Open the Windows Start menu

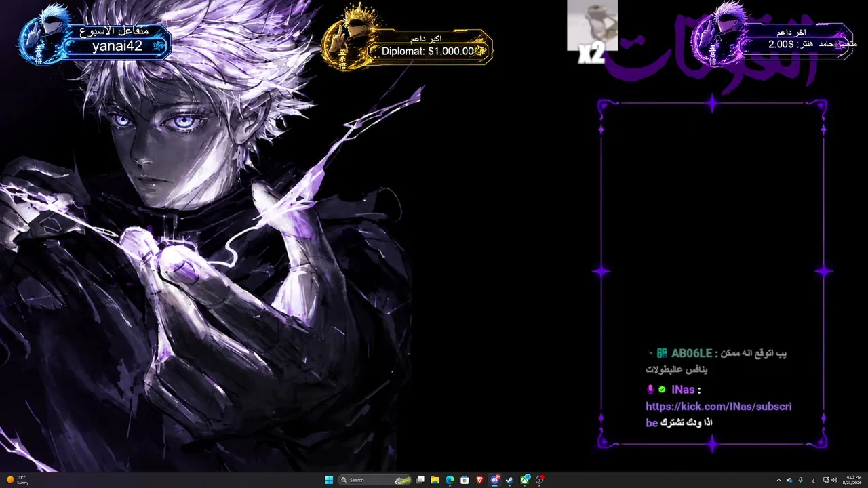tap(329, 480)
